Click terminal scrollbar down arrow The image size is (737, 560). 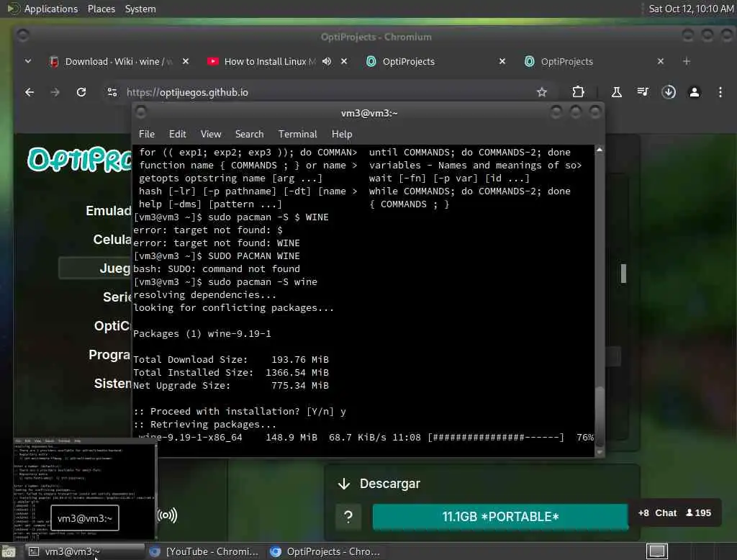(600, 452)
